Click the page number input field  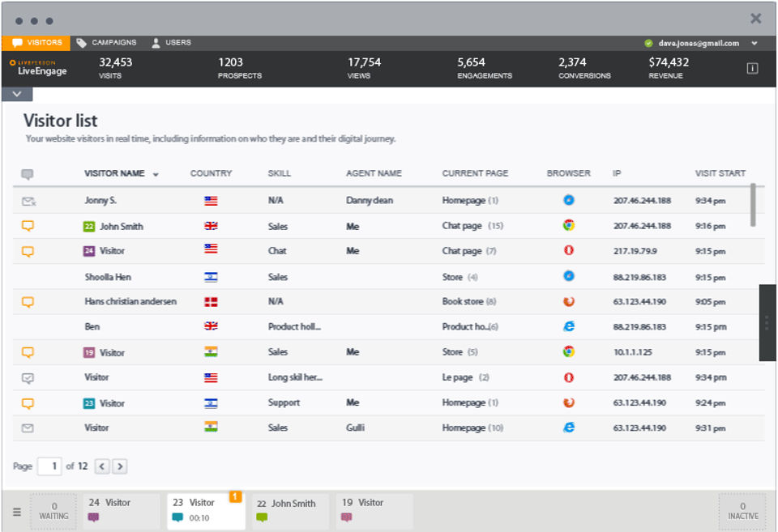click(49, 466)
